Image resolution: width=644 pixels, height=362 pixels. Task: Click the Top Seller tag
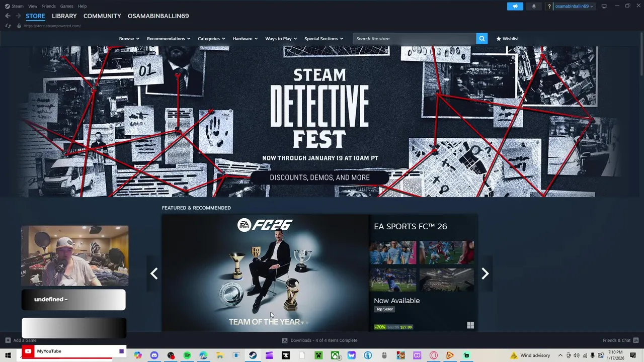(x=384, y=309)
